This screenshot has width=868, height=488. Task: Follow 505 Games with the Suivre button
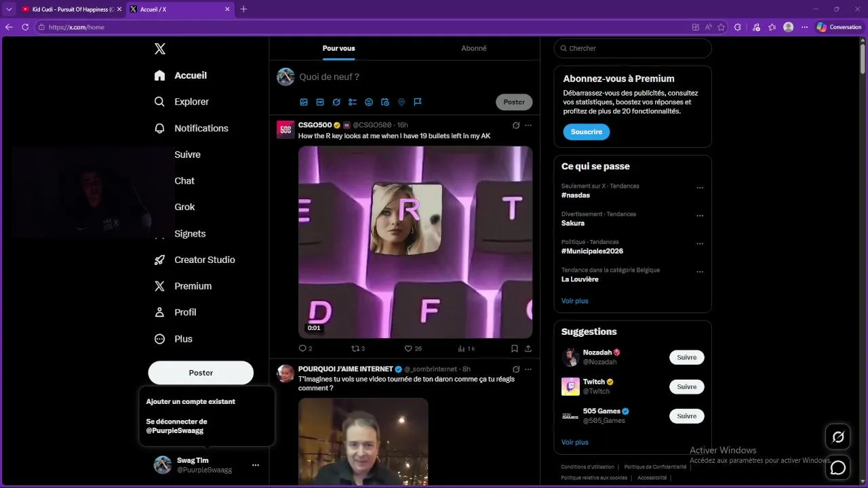pyautogui.click(x=687, y=416)
